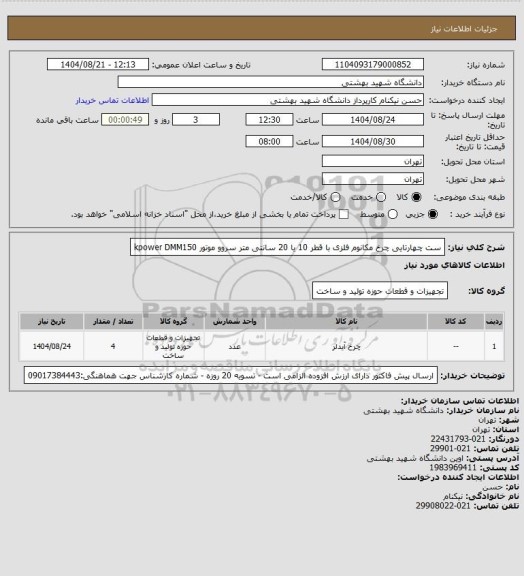The width and height of the screenshot is (524, 576).
Task: Click the phone number 29901-021
Action: point(450,448)
